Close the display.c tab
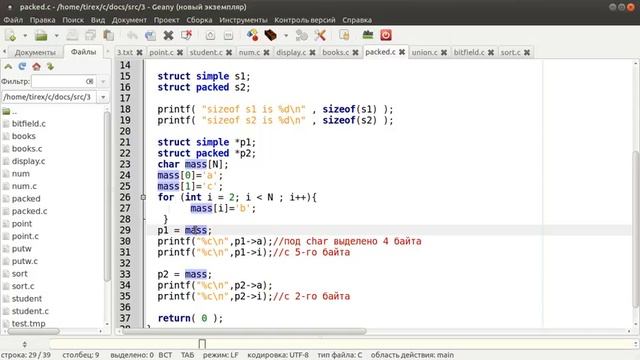The height and width of the screenshot is (360, 640). 312,52
